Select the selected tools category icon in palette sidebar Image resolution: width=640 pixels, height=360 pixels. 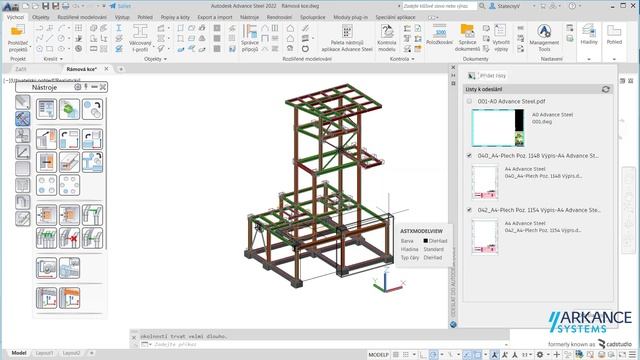(x=22, y=119)
